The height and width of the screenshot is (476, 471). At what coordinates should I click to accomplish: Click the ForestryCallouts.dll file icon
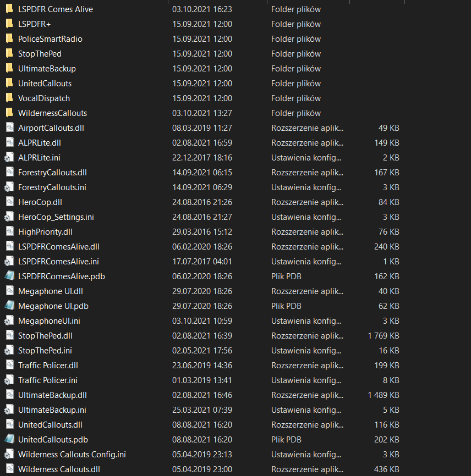[x=9, y=172]
